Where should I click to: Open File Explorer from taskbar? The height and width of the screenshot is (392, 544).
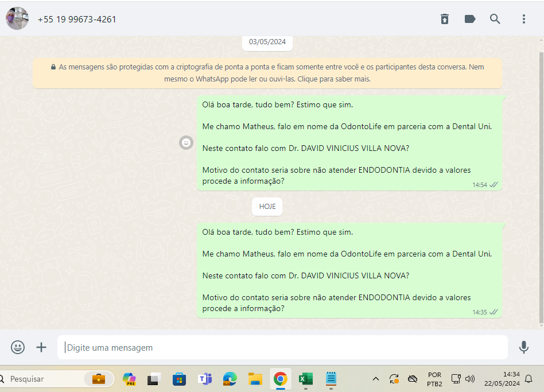(x=255, y=379)
